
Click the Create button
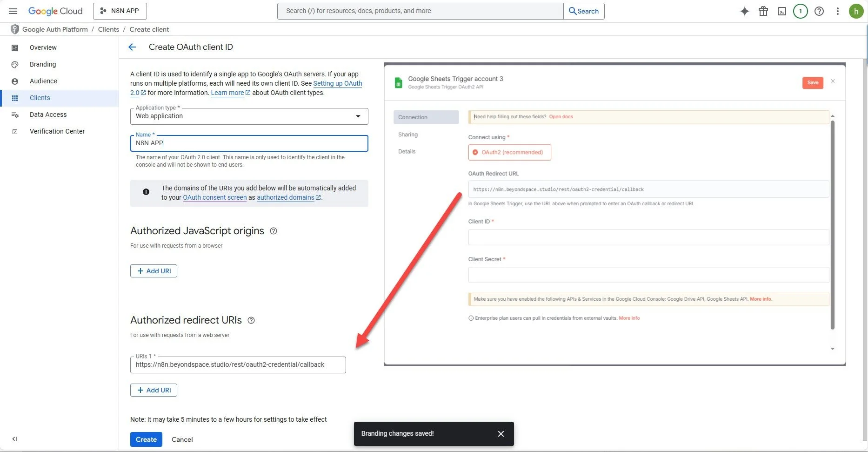coord(146,439)
